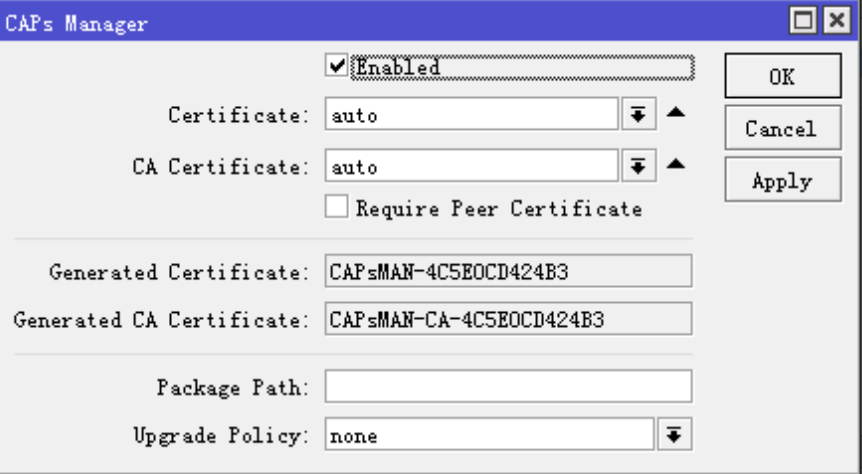
Task: Collapse the Certificate field with up triangle
Action: click(x=676, y=113)
